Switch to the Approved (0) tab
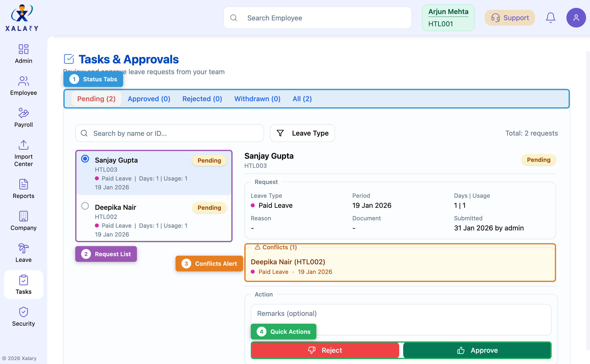This screenshot has height=364, width=590. pyautogui.click(x=149, y=99)
